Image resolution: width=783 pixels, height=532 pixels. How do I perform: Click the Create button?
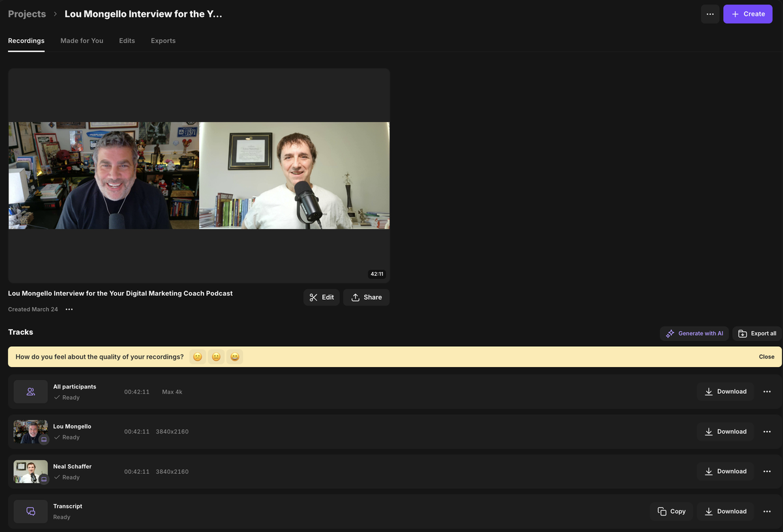point(748,14)
